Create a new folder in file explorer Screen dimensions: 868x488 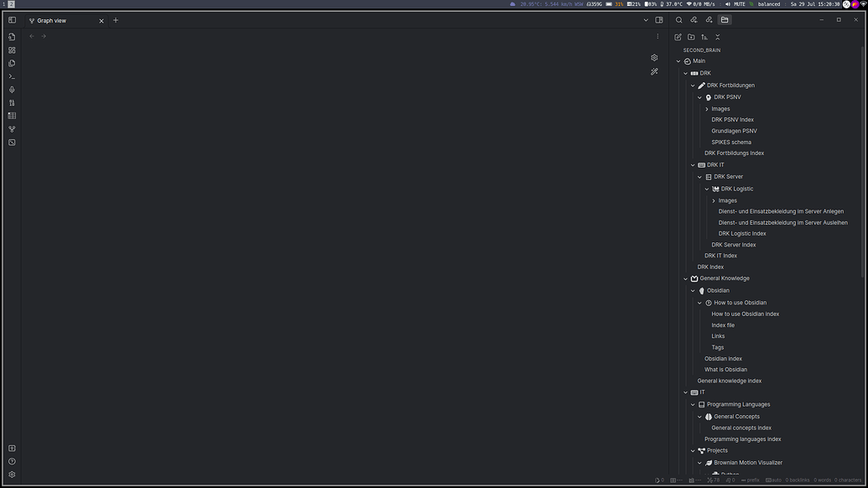691,37
